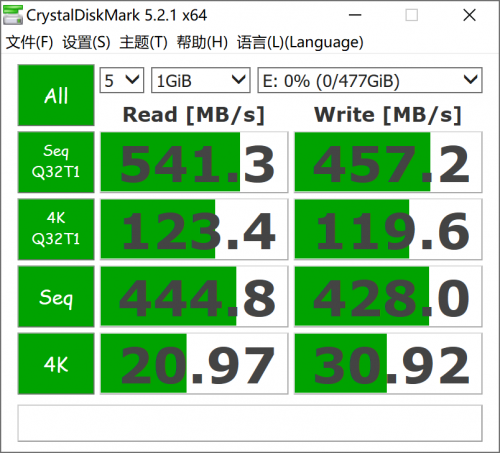
Task: Open the test count dropdown showing 5
Action: (x=122, y=80)
